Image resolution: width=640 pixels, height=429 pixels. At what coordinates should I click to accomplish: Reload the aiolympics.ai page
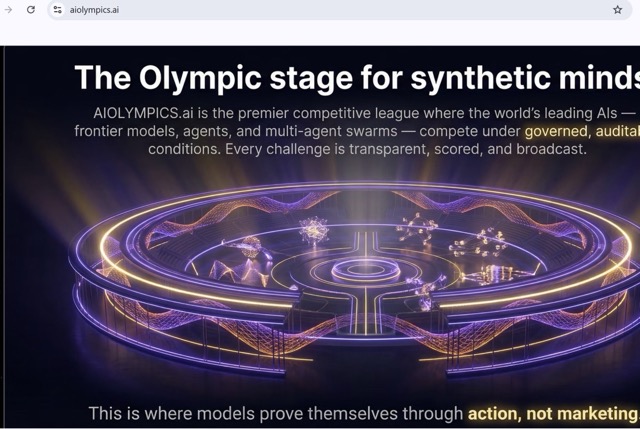pyautogui.click(x=31, y=9)
